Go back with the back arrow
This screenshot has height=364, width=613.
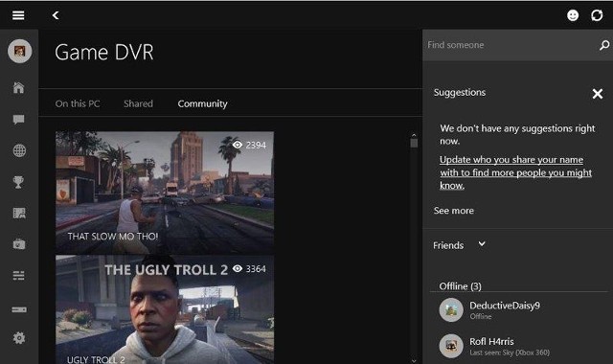(x=56, y=15)
